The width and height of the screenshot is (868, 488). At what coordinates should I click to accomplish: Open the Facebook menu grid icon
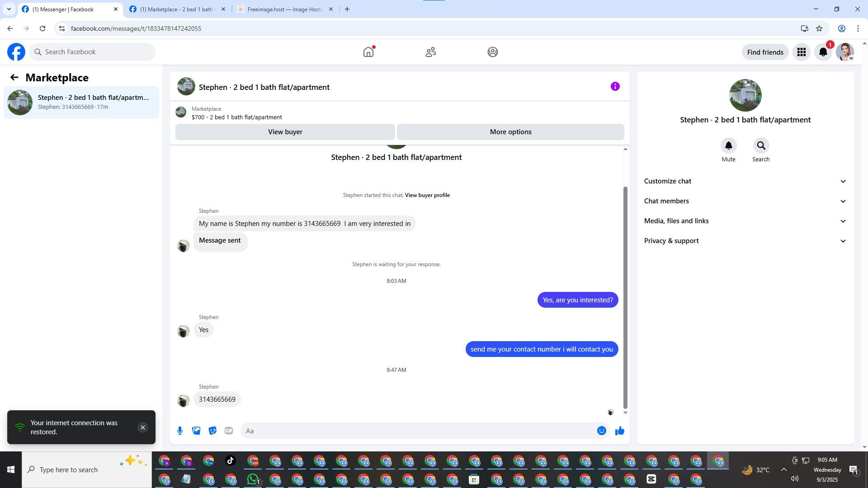click(802, 52)
